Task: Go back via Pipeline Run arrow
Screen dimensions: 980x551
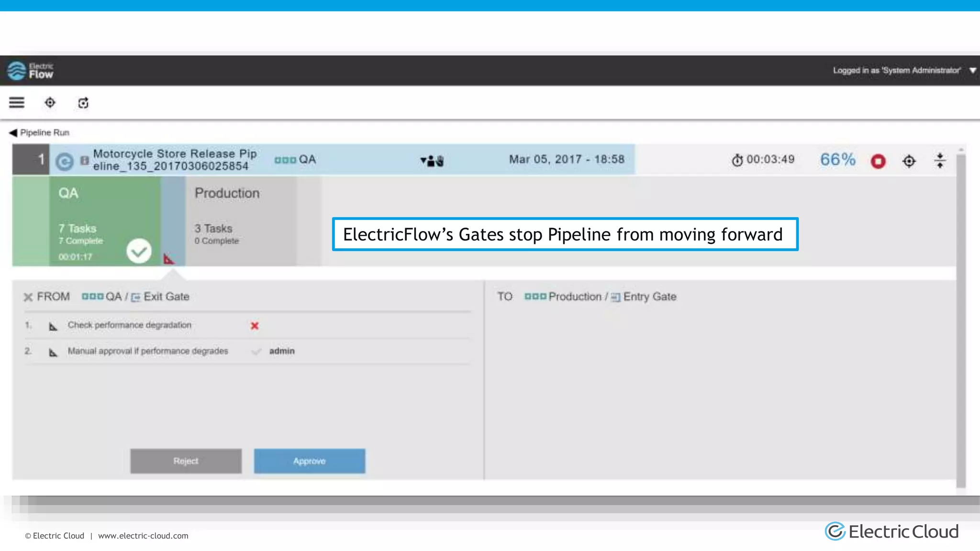Action: click(13, 132)
